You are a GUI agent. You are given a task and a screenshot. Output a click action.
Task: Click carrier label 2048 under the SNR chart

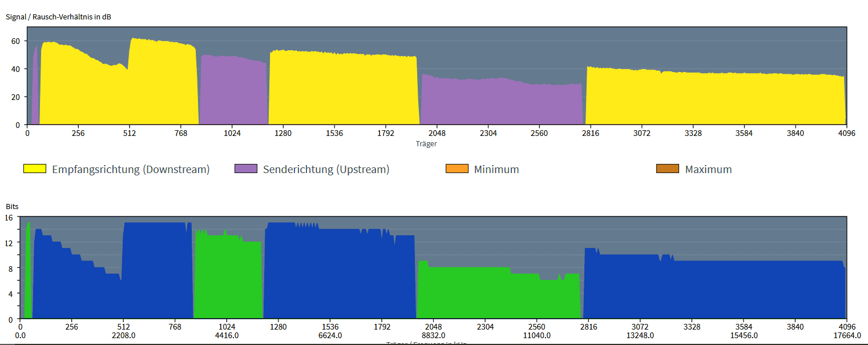click(x=437, y=133)
